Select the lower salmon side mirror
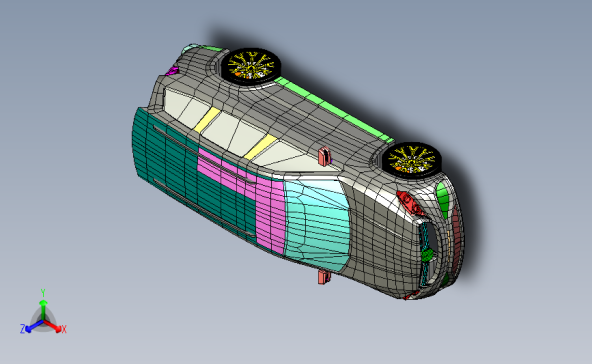 click(x=324, y=277)
